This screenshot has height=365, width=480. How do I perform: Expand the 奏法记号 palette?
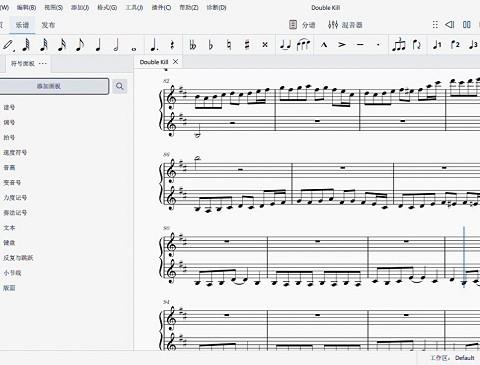coord(15,213)
